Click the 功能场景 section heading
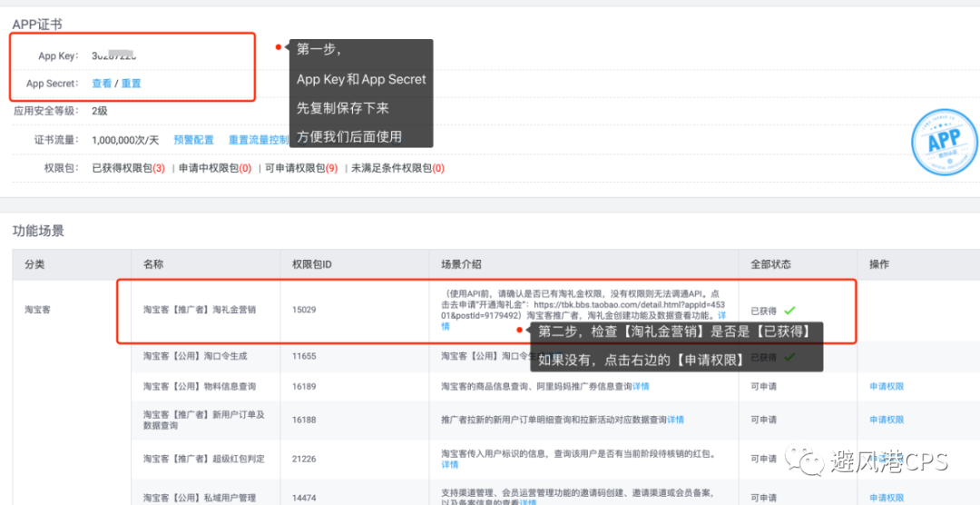The image size is (980, 505). (38, 231)
